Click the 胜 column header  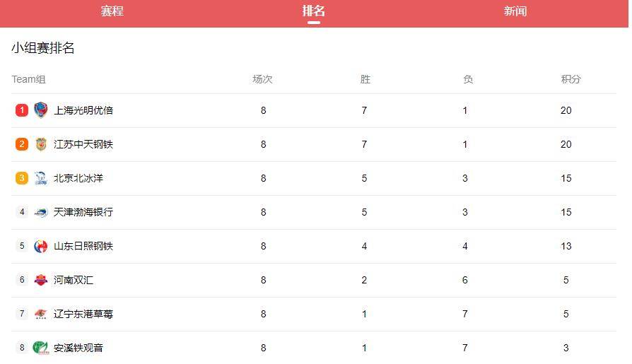pos(365,79)
